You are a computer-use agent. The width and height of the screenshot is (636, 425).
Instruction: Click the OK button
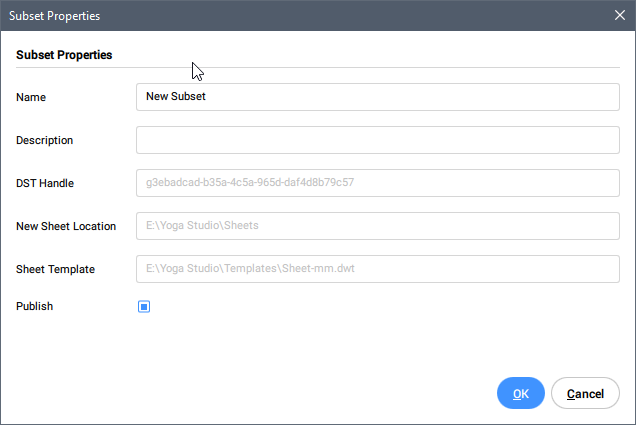pos(520,394)
